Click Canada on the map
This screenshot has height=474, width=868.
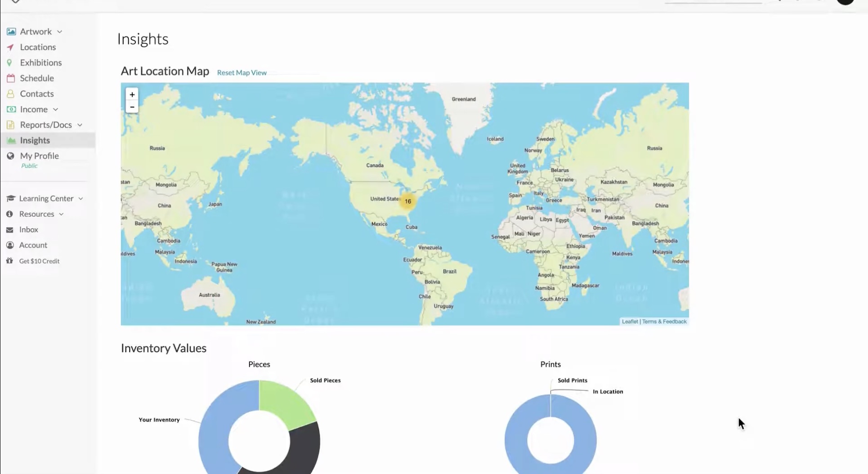375,165
